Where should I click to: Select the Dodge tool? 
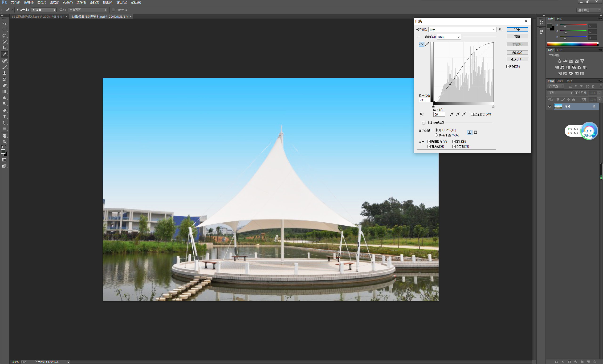tap(4, 104)
